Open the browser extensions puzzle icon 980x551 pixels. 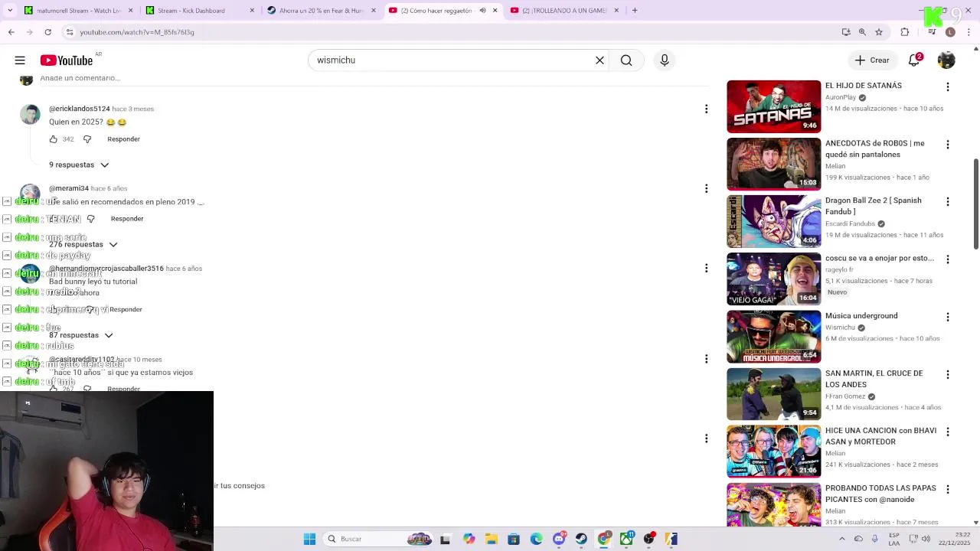[x=905, y=32]
